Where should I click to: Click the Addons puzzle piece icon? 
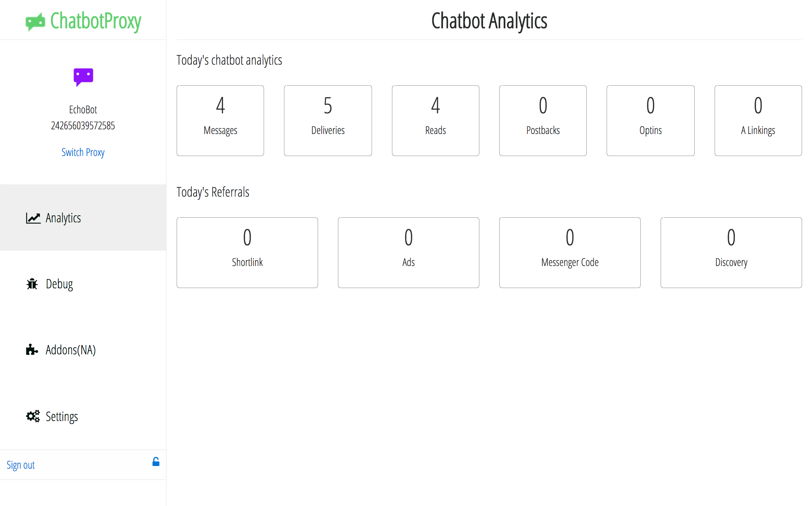32,350
